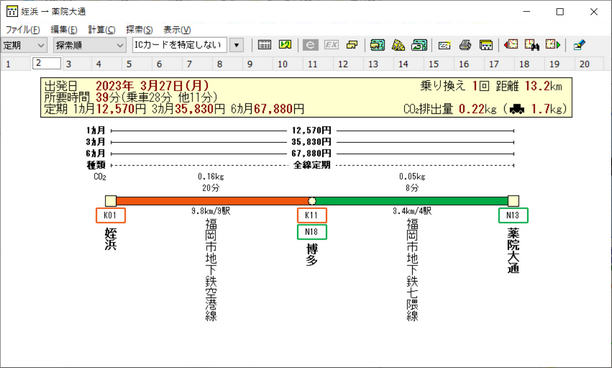Screen dimensions: 612x368
Task: Click the 全線定期 pass type label
Action: point(312,165)
